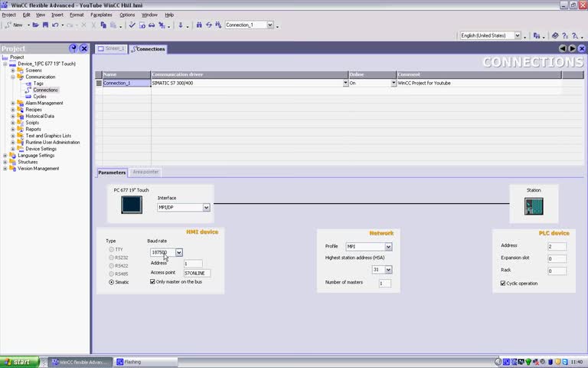Image resolution: width=588 pixels, height=368 pixels.
Task: Click the Number of masters field
Action: (385, 283)
